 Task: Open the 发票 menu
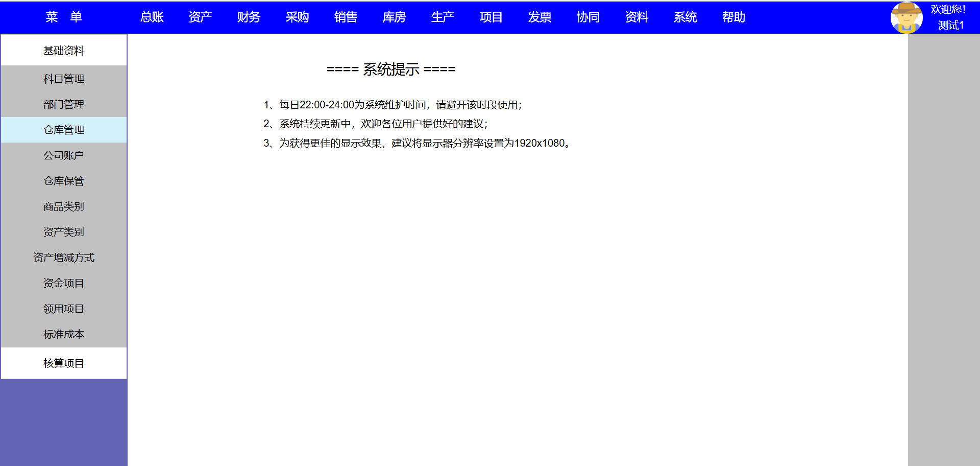(540, 17)
